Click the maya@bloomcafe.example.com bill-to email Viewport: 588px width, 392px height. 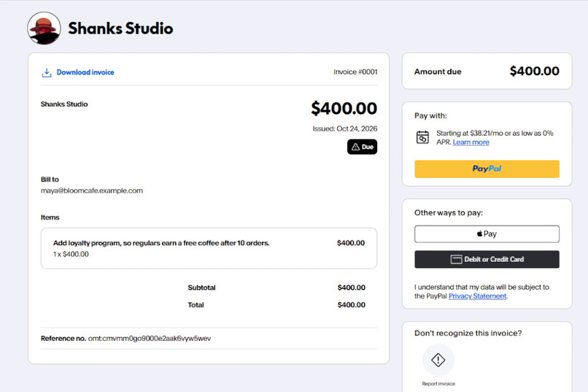click(x=91, y=191)
